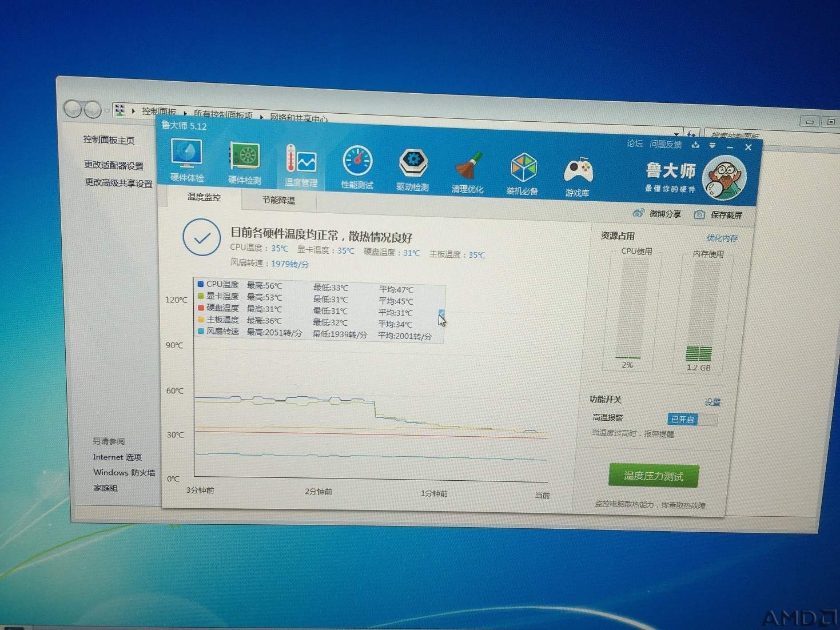Minimize the 鲁大师 window
The image size is (840, 630).
pyautogui.click(x=730, y=147)
